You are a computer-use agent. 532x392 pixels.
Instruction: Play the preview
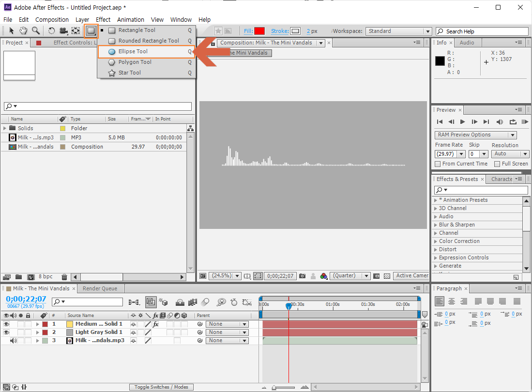[462, 122]
